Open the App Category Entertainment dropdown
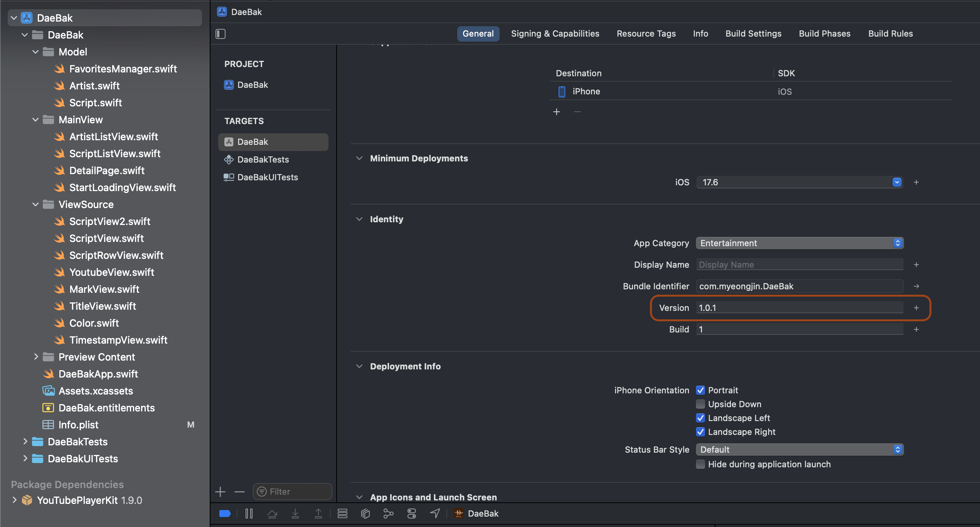Image resolution: width=980 pixels, height=527 pixels. tap(800, 243)
